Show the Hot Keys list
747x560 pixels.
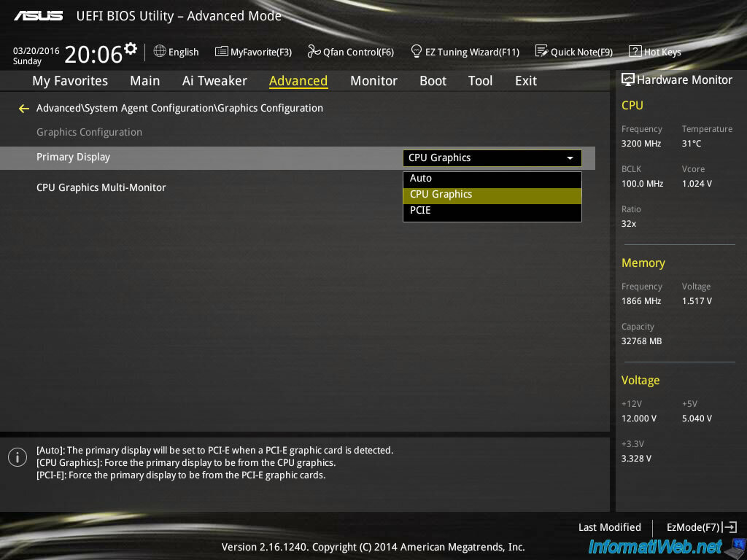[655, 52]
